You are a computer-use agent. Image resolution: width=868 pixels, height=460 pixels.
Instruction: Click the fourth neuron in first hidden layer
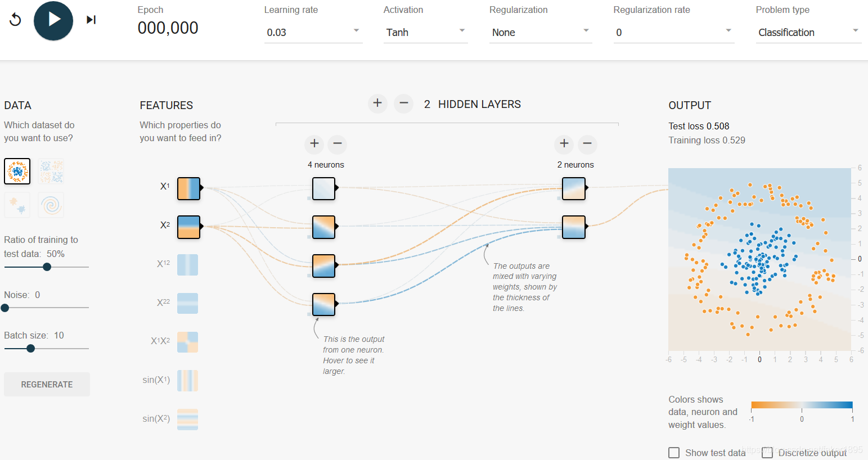click(x=324, y=304)
